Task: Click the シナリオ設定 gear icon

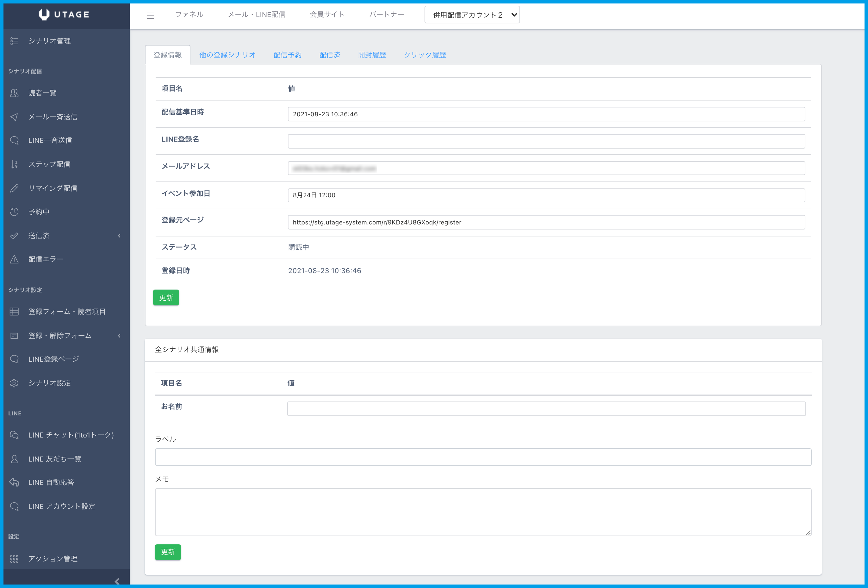Action: pos(14,383)
